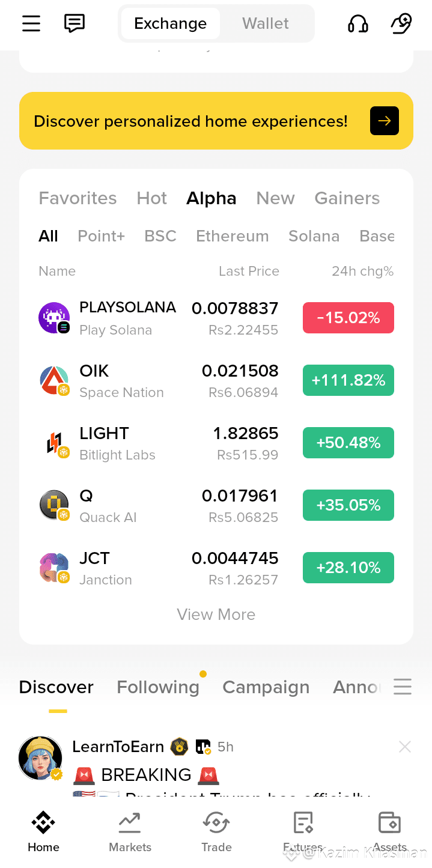Filter Alpha list by BSC chain

click(160, 236)
